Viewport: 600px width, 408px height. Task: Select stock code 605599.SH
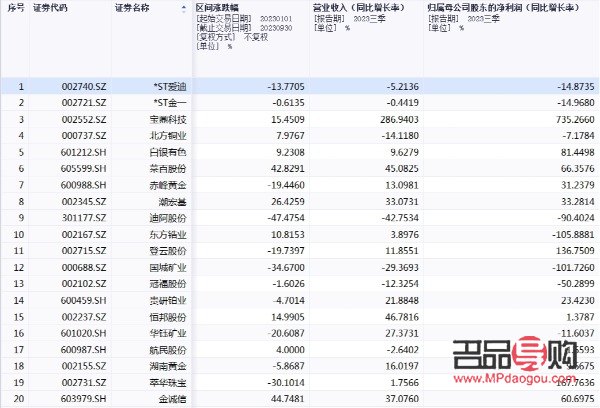point(83,169)
